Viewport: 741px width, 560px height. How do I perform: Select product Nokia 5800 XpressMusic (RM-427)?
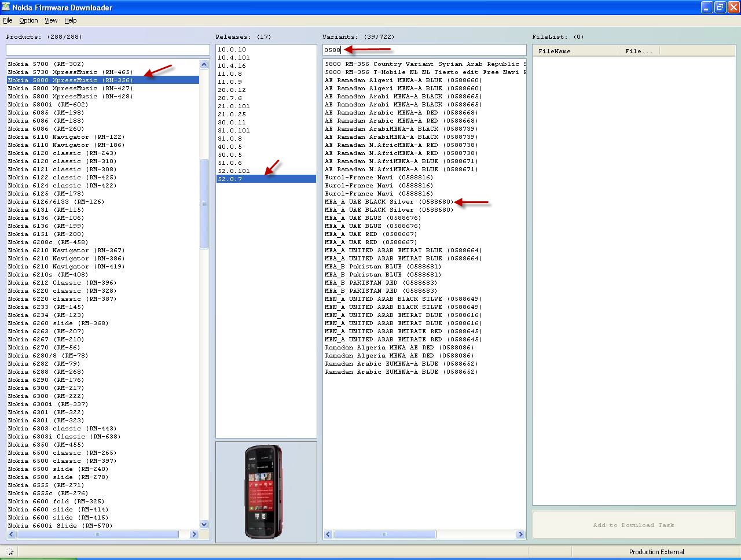click(103, 89)
